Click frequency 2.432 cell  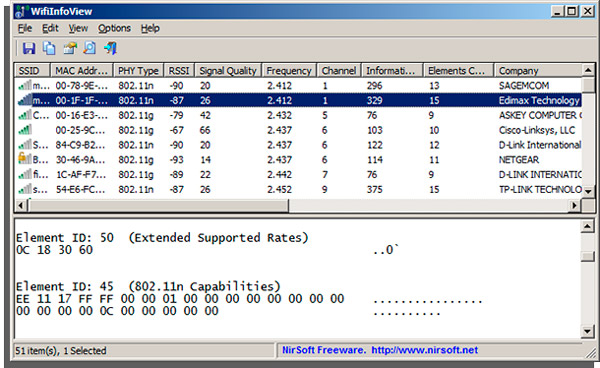coord(279,115)
